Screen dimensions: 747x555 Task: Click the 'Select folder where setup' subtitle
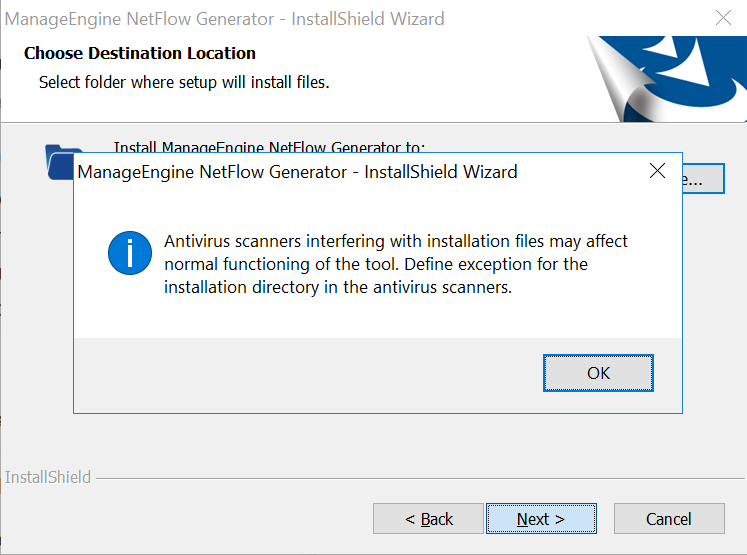184,82
